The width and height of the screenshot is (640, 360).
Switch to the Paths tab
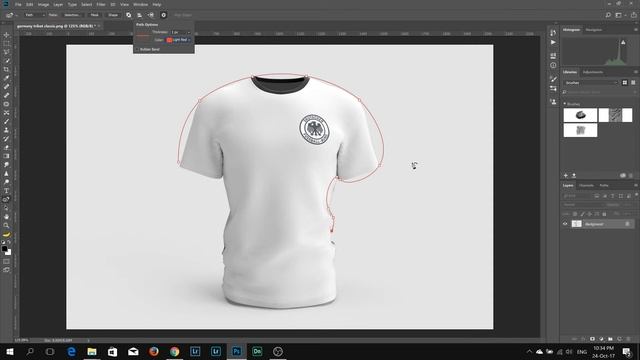point(604,186)
